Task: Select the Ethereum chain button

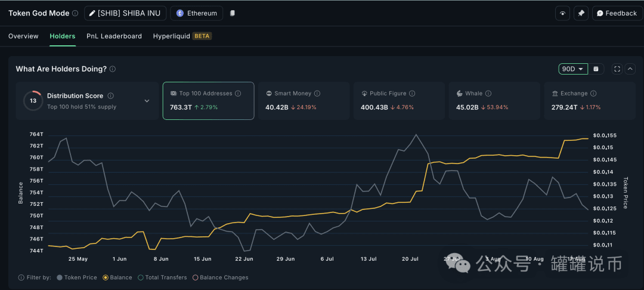Action: (x=197, y=13)
